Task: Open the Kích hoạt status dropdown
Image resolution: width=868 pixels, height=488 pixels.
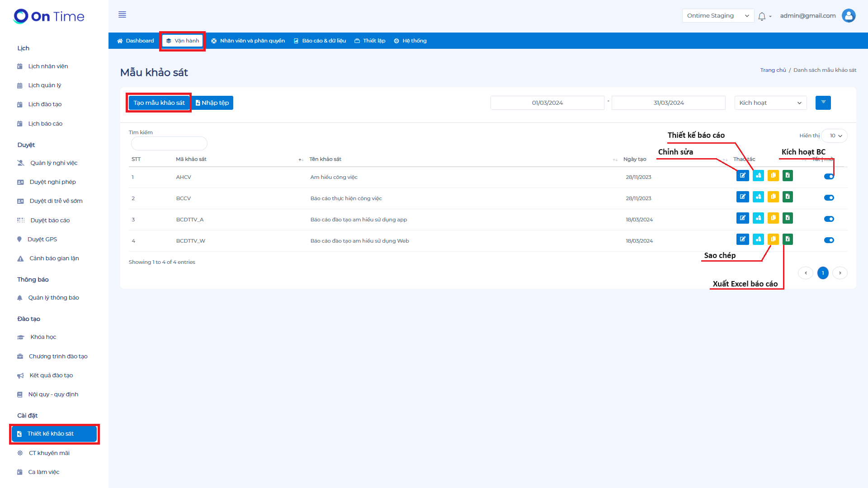Action: tap(770, 103)
